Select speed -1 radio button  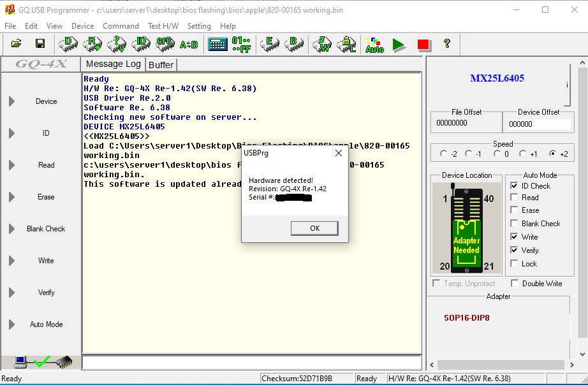pos(468,154)
